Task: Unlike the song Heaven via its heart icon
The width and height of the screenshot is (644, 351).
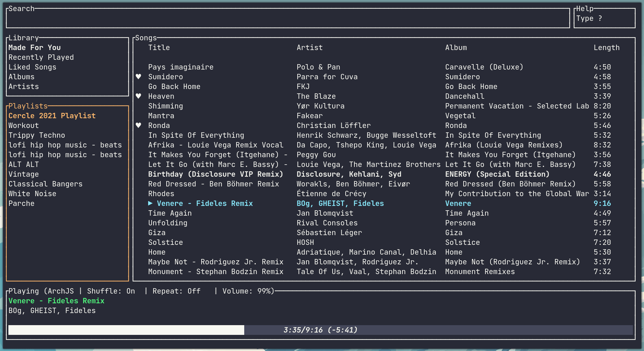Action: click(139, 96)
